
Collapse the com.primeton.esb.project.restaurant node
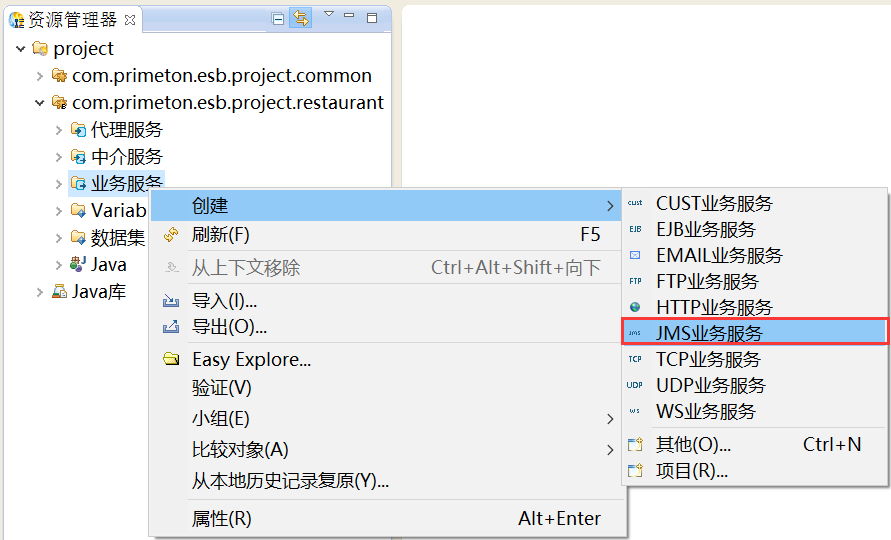click(40, 102)
